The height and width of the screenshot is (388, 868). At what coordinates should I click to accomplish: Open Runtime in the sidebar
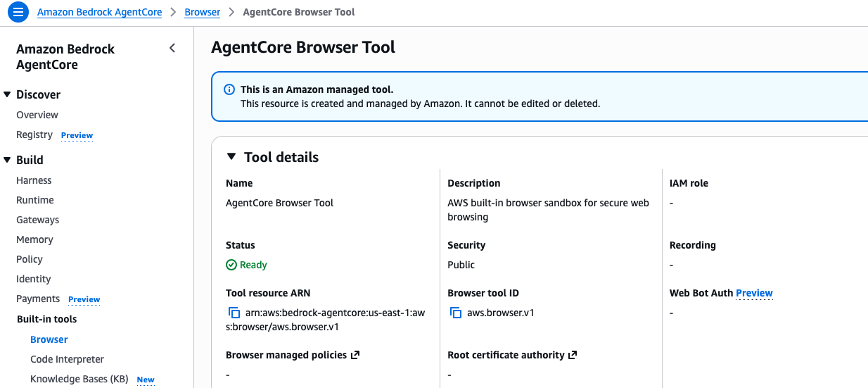pyautogui.click(x=35, y=200)
